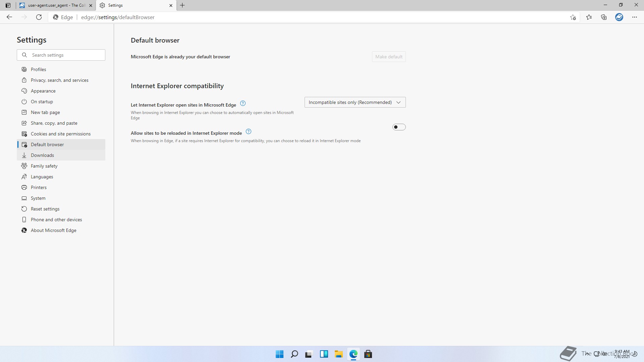644x362 pixels.
Task: Open Cookies and site permissions settings
Action: (60, 134)
